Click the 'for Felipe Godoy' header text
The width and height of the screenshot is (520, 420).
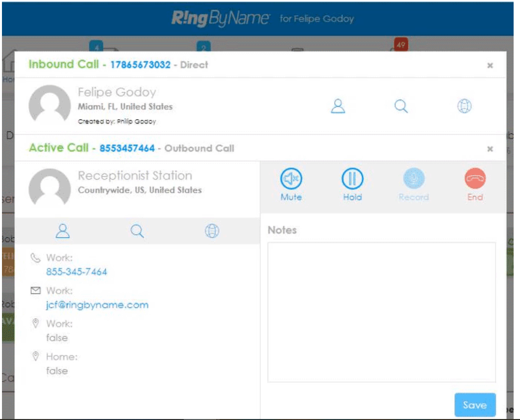pos(317,19)
